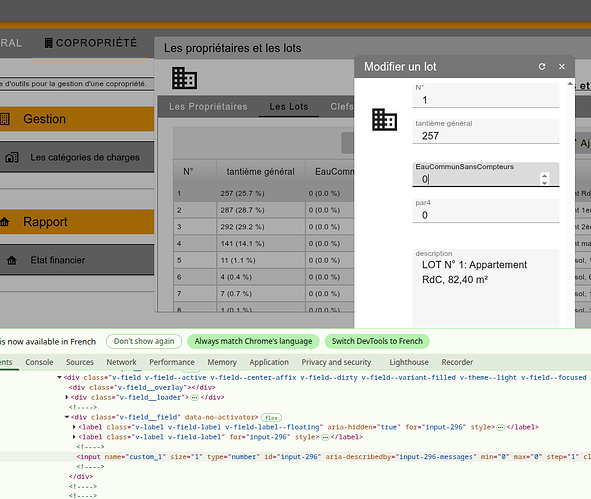Expand the v-field__loader div node
The image size is (591, 499).
(67, 397)
